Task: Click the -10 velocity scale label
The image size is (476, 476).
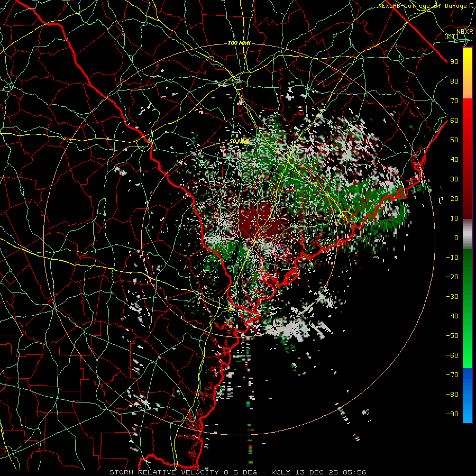Action: point(452,258)
